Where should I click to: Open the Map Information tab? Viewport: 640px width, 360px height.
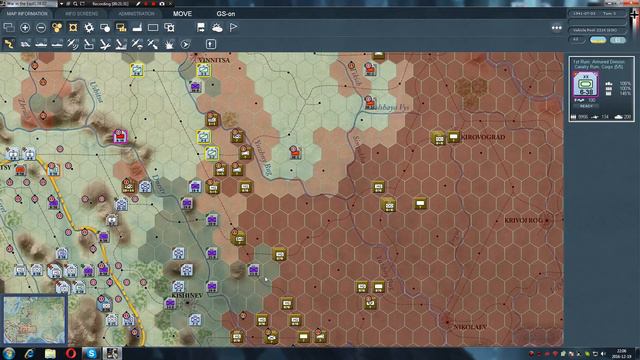[27, 14]
